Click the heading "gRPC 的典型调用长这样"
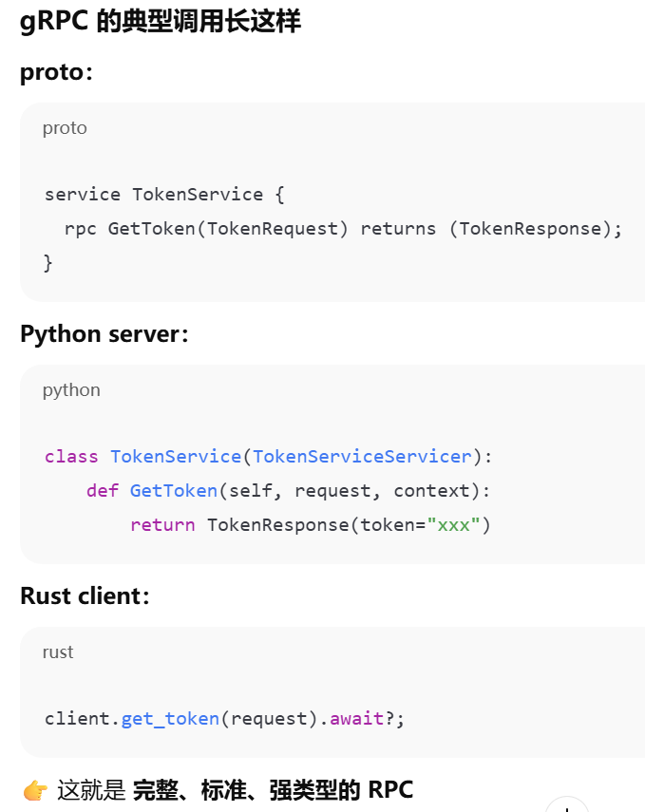The height and width of the screenshot is (812, 645). pos(161,22)
